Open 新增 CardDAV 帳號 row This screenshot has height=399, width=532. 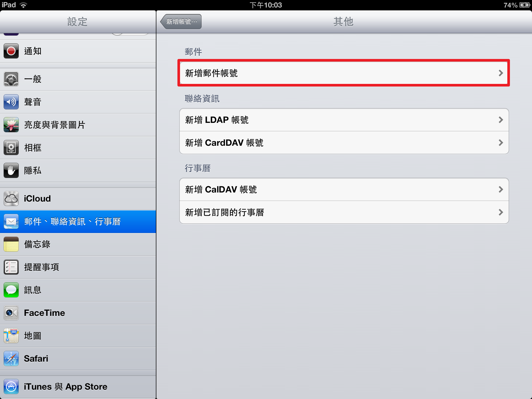(344, 143)
